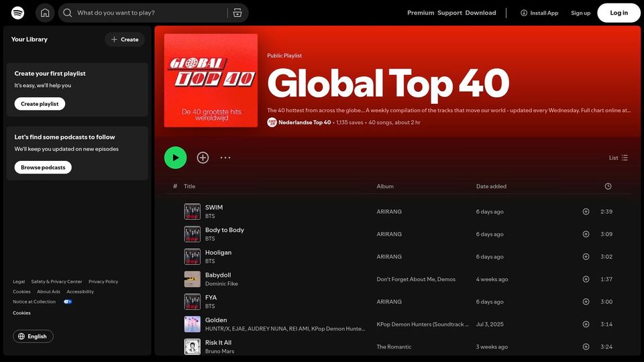Open the Body to Body track title
Viewport: 644px width, 362px height.
pyautogui.click(x=225, y=230)
